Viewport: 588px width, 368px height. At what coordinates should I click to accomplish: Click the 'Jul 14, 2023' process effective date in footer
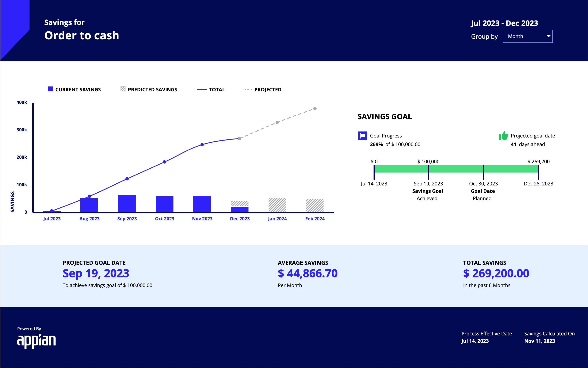(475, 341)
